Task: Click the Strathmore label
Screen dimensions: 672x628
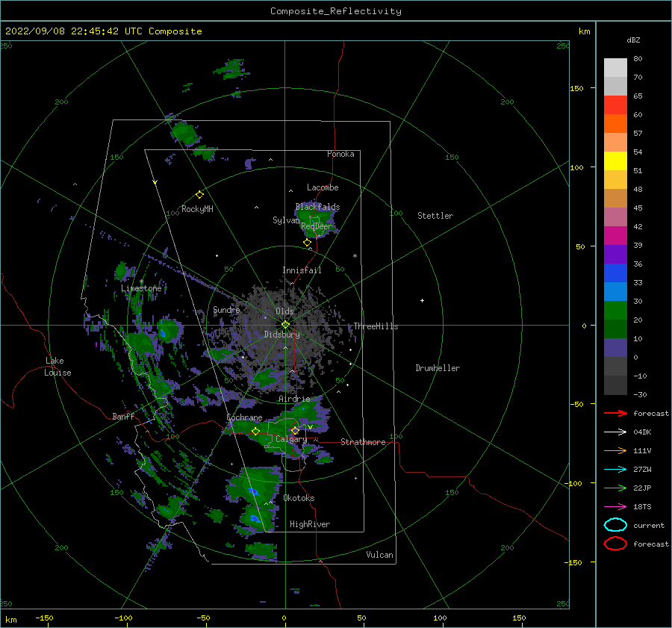Action: 363,442
